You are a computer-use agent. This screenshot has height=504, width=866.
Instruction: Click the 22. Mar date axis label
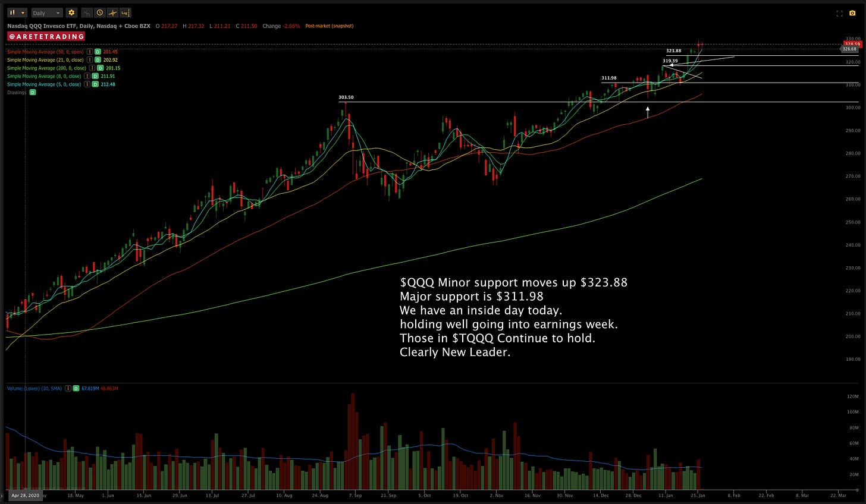838,495
